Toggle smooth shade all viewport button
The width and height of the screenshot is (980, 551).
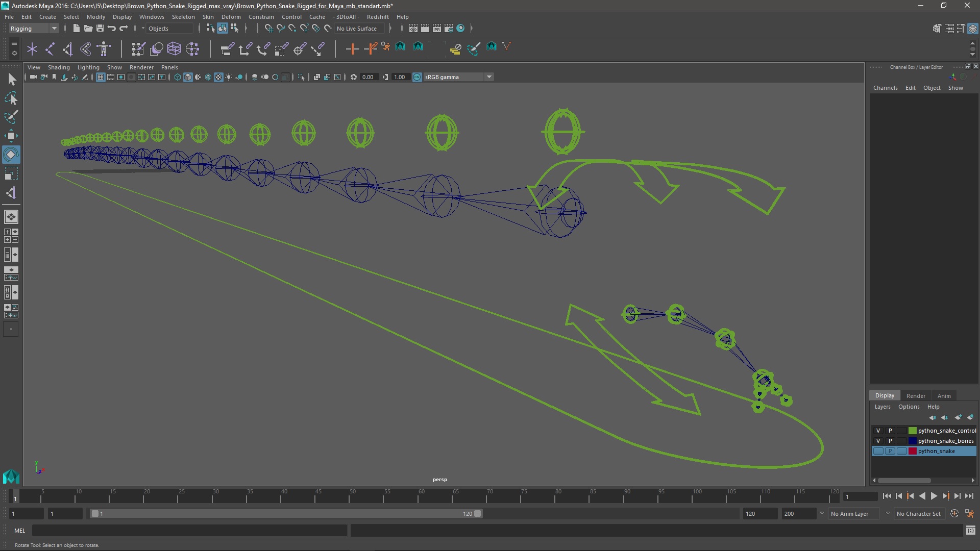pos(188,77)
